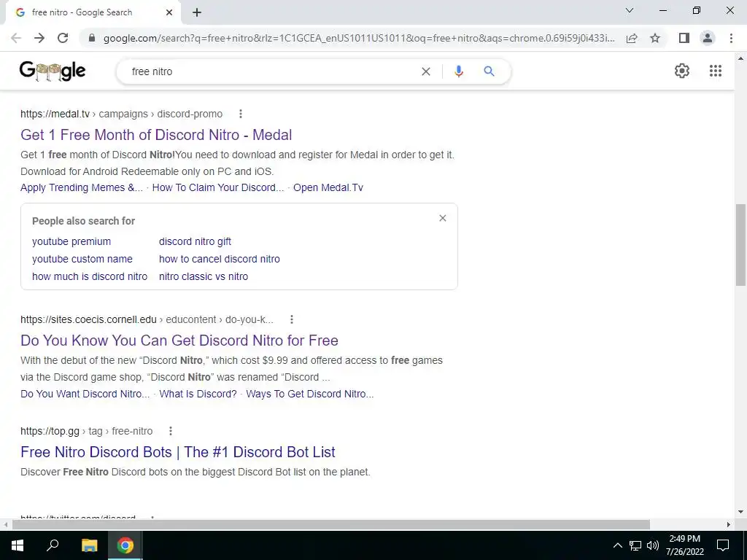Select the free nitro Google Search tab
Viewport: 747px width, 560px height.
[x=93, y=12]
